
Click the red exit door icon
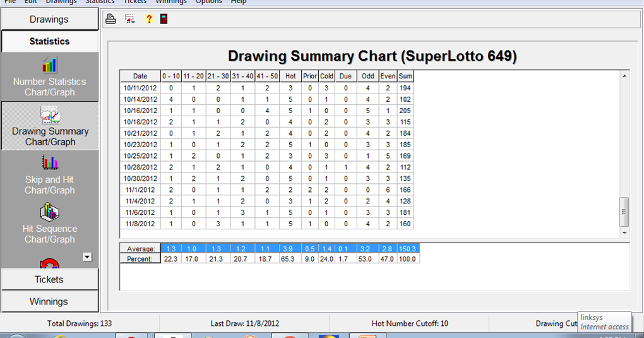164,19
